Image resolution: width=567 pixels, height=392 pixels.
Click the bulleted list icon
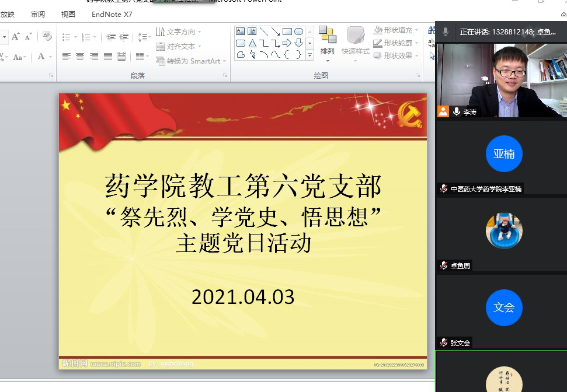tap(67, 37)
